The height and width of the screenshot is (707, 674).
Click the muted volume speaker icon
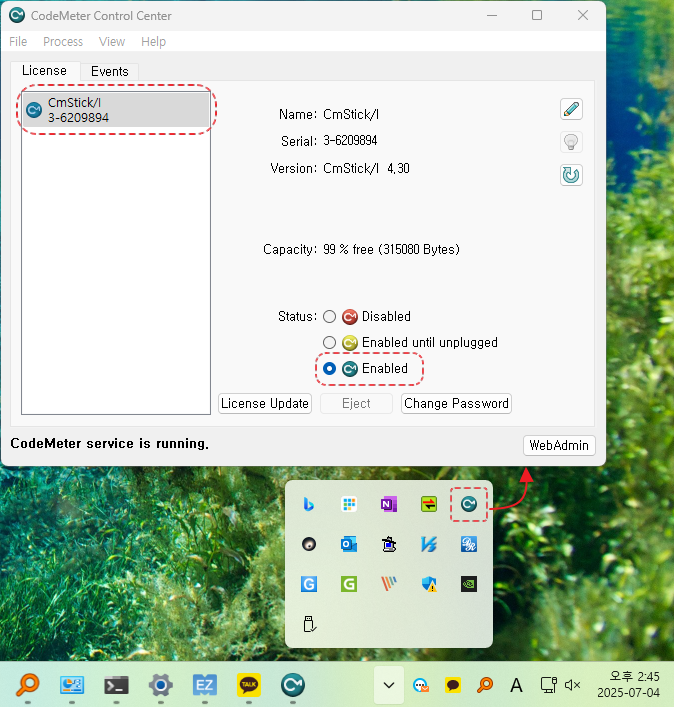coord(572,685)
